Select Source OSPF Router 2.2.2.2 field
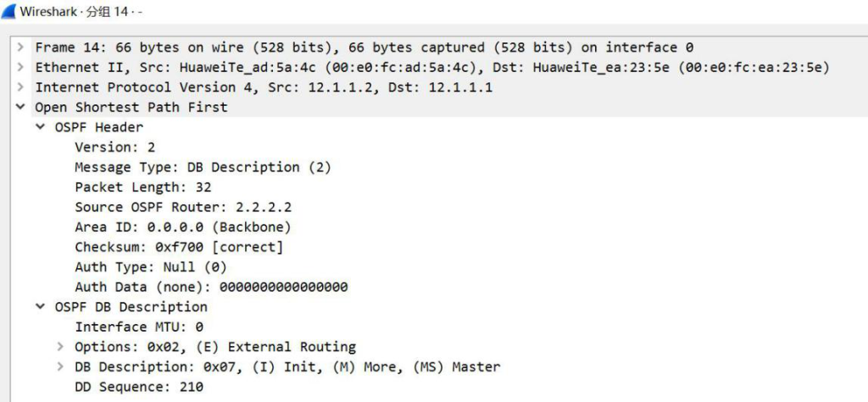The height and width of the screenshot is (402, 868). [x=183, y=207]
